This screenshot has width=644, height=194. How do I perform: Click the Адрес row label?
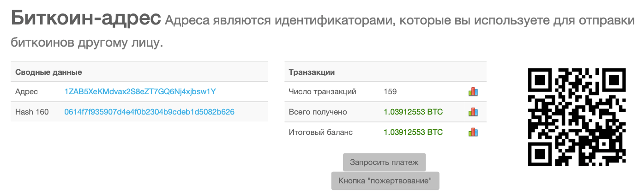coord(27,92)
